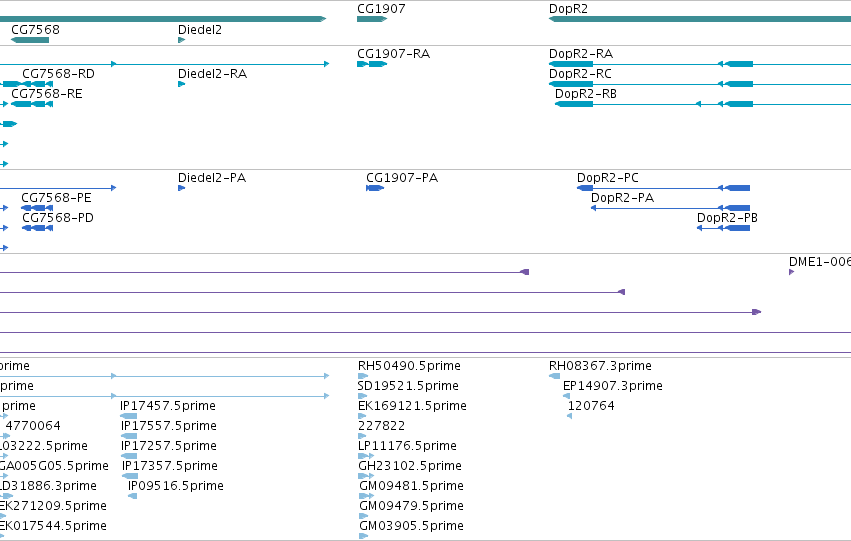Screen dimensions: 851x541
Task: Click the DopR2-PA protein label
Action: coord(622,198)
